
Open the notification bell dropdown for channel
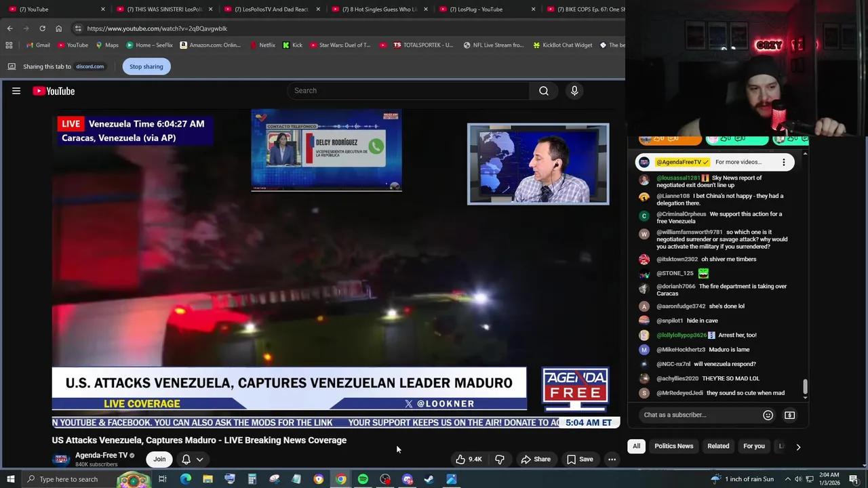(x=193, y=460)
